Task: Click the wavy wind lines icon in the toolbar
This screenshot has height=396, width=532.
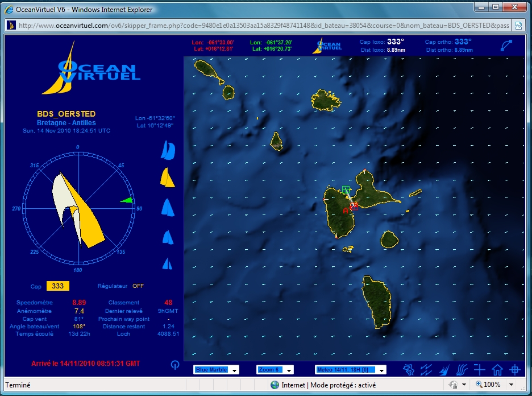Action: pyautogui.click(x=462, y=370)
